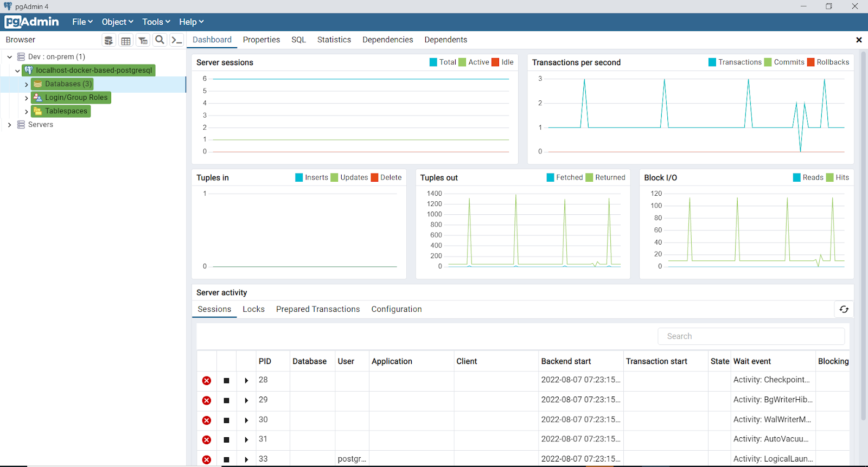Viewport: 868px width, 467px height.
Task: Open the Object menu
Action: point(117,22)
